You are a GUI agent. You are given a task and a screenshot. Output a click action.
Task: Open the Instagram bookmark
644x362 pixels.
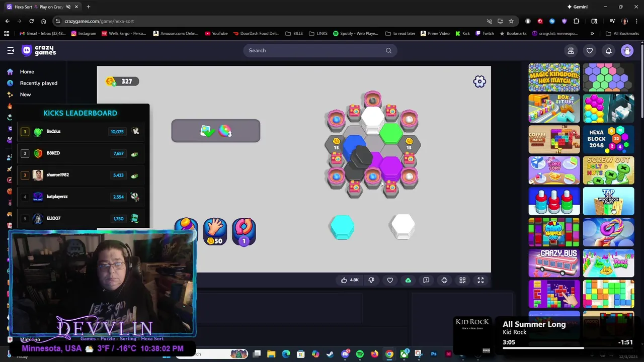[x=84, y=34]
